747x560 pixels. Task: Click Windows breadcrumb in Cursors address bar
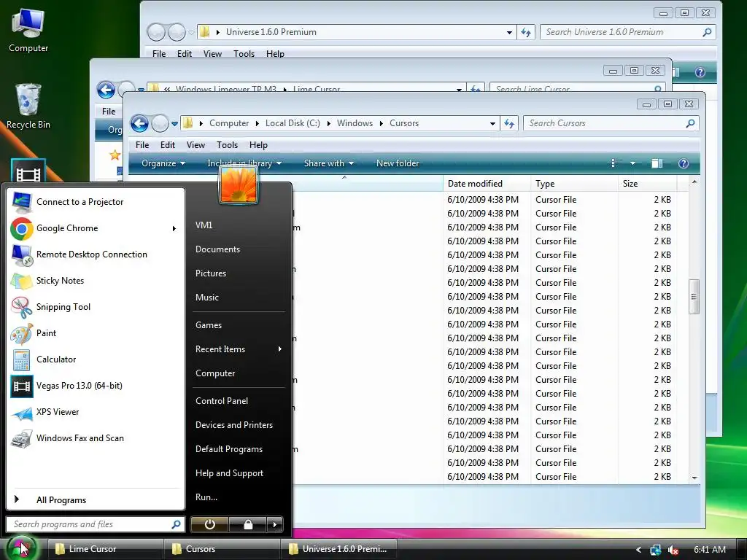tap(355, 123)
